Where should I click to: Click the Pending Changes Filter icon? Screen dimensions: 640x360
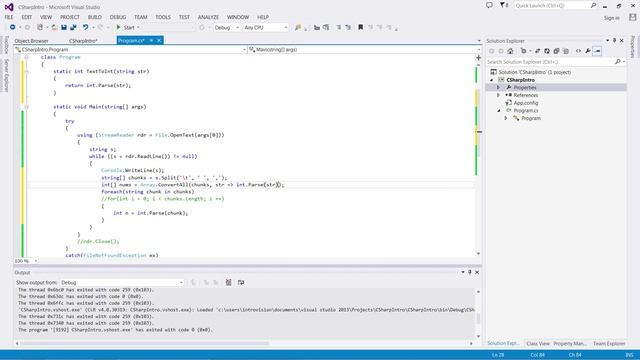(x=524, y=51)
